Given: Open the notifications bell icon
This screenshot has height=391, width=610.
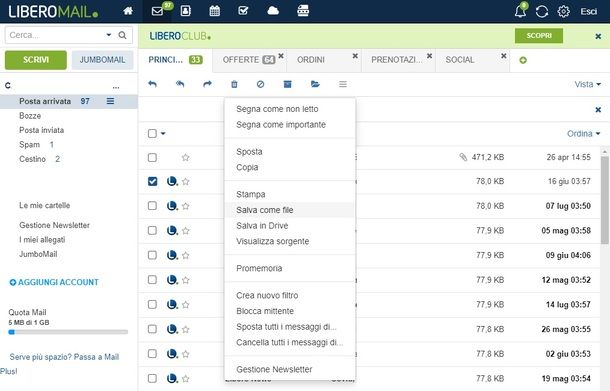Looking at the screenshot, I should point(520,11).
